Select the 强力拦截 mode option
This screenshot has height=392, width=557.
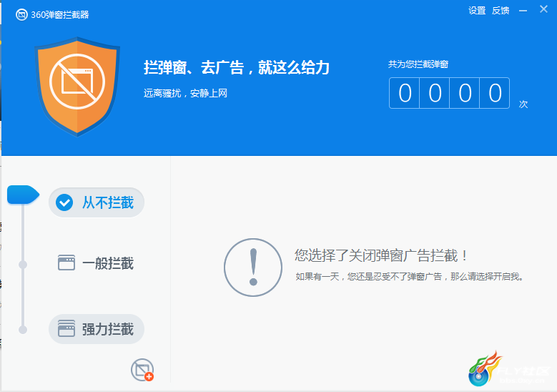pos(97,329)
